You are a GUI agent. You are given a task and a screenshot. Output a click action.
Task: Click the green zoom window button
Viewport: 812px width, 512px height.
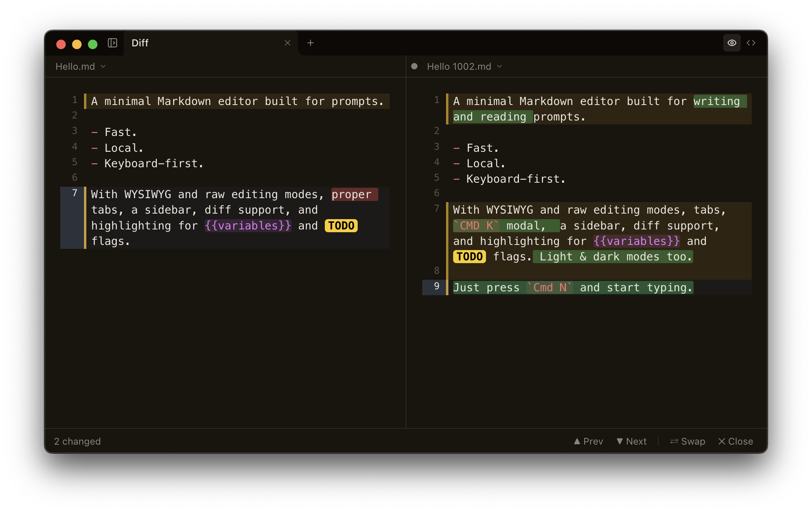click(x=93, y=44)
